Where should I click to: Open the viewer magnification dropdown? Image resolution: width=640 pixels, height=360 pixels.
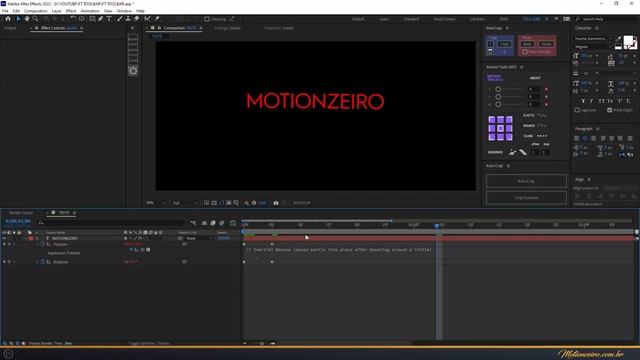point(156,203)
